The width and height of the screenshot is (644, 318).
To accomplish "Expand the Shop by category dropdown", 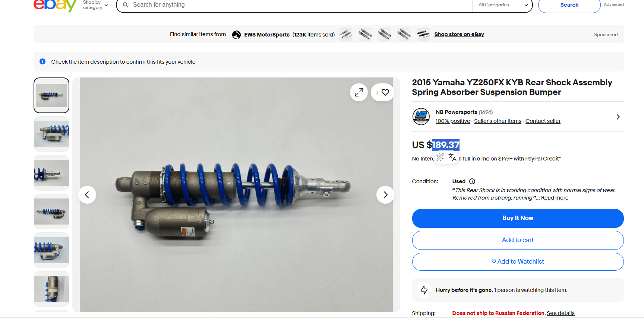I will click(x=95, y=5).
